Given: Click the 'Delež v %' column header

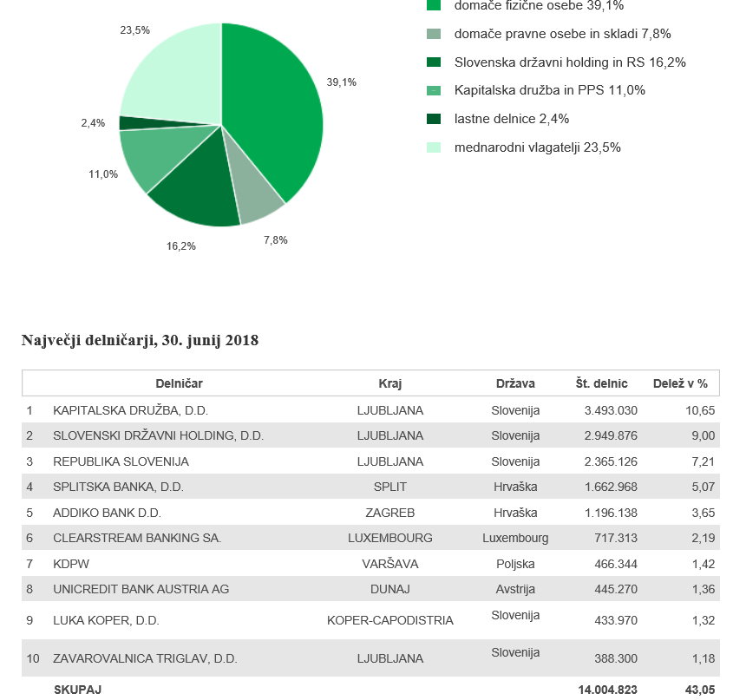Looking at the screenshot, I should [x=680, y=383].
